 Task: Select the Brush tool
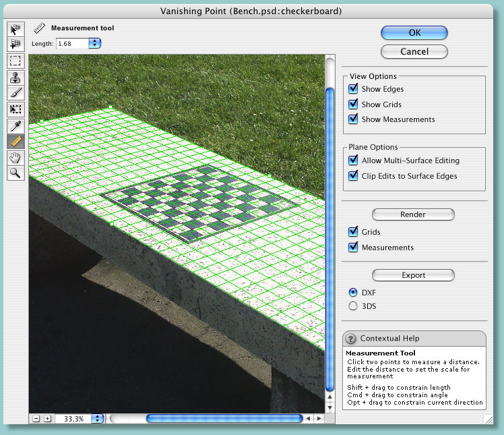(15, 92)
